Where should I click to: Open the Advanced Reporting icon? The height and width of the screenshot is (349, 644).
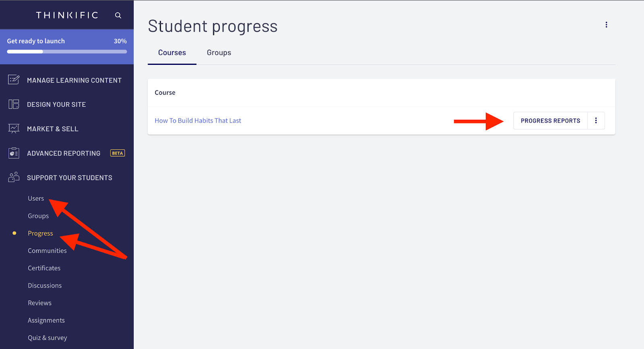tap(14, 153)
